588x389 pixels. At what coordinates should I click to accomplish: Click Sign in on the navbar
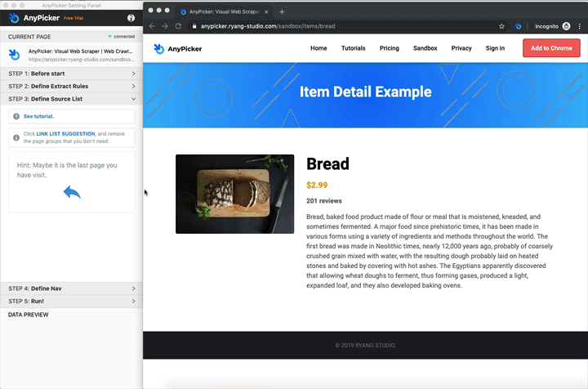(495, 48)
